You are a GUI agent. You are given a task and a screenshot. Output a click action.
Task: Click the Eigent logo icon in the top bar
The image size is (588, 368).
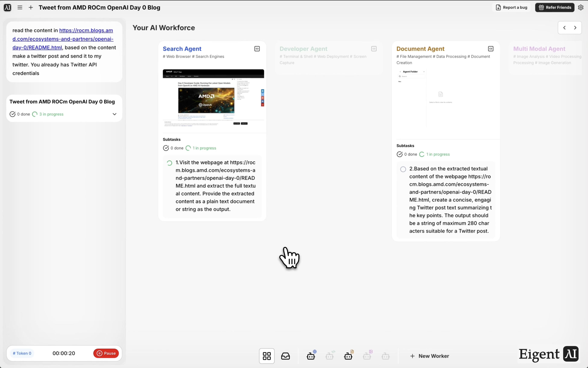[7, 7]
